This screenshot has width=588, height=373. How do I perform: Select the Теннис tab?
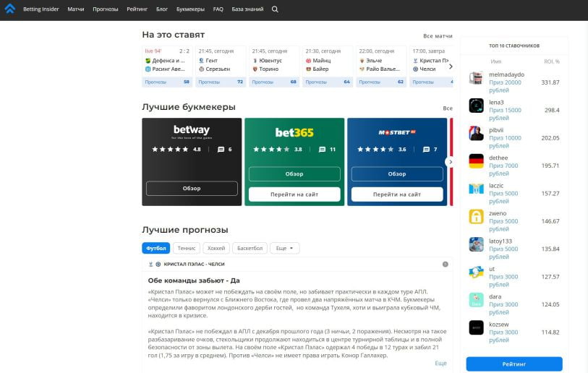(187, 248)
